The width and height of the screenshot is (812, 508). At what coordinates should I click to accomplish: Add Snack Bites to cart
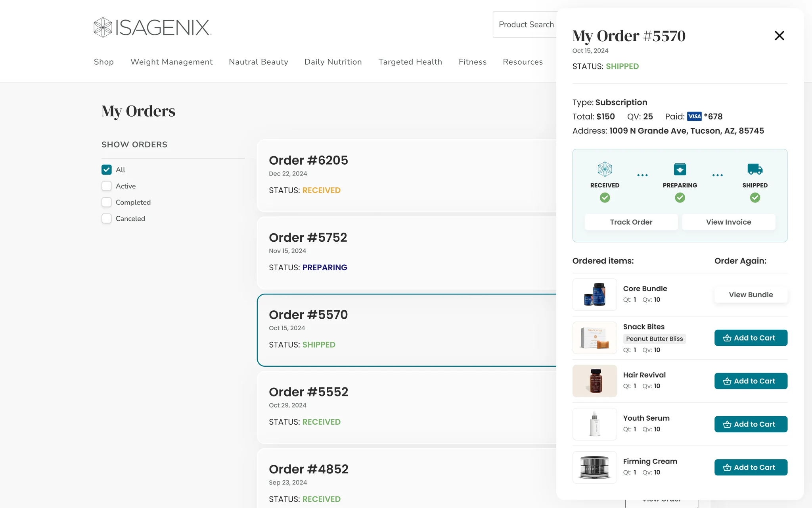pyautogui.click(x=751, y=338)
